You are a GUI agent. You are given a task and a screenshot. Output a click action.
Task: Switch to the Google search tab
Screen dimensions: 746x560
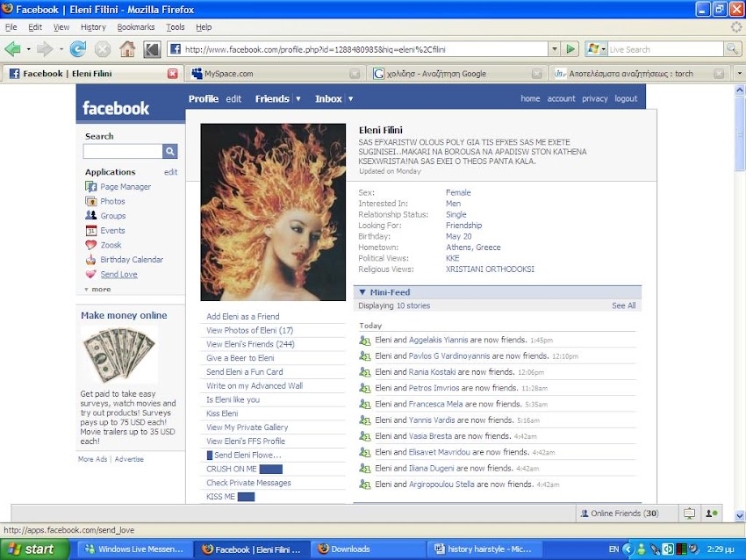point(456,74)
